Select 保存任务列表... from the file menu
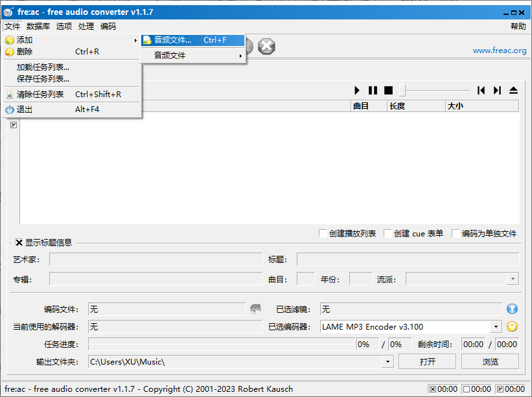Viewport: 532px width, 397px height. (43, 78)
